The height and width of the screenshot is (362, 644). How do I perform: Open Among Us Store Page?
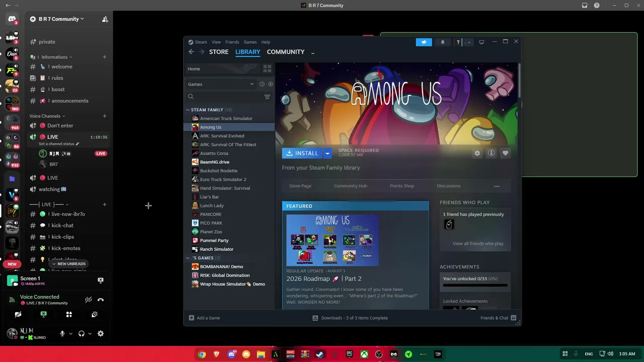point(300,186)
